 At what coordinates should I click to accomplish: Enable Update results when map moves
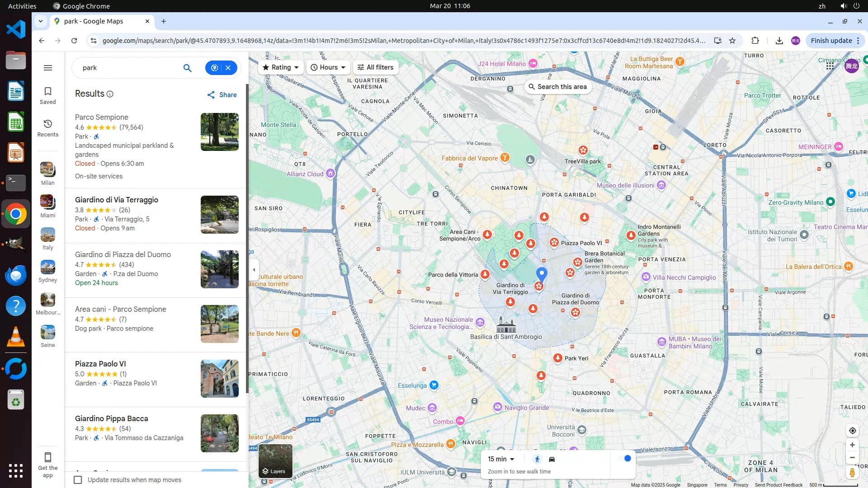point(78,480)
